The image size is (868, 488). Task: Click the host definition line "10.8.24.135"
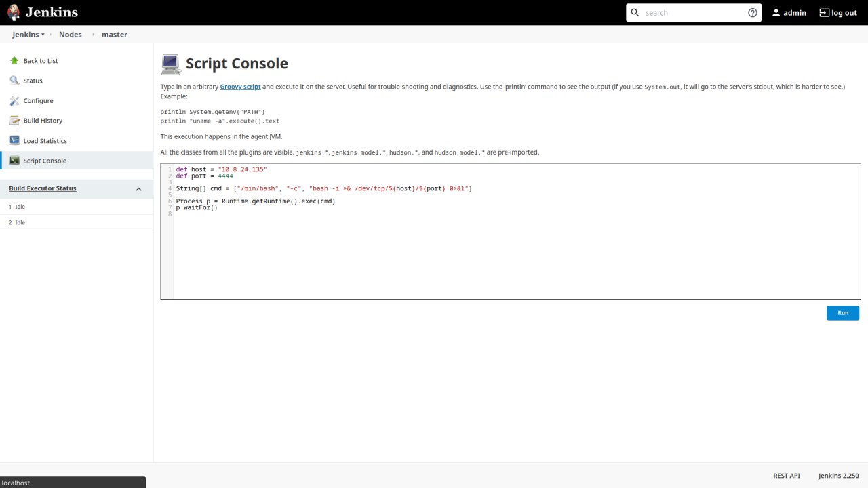pyautogui.click(x=222, y=169)
